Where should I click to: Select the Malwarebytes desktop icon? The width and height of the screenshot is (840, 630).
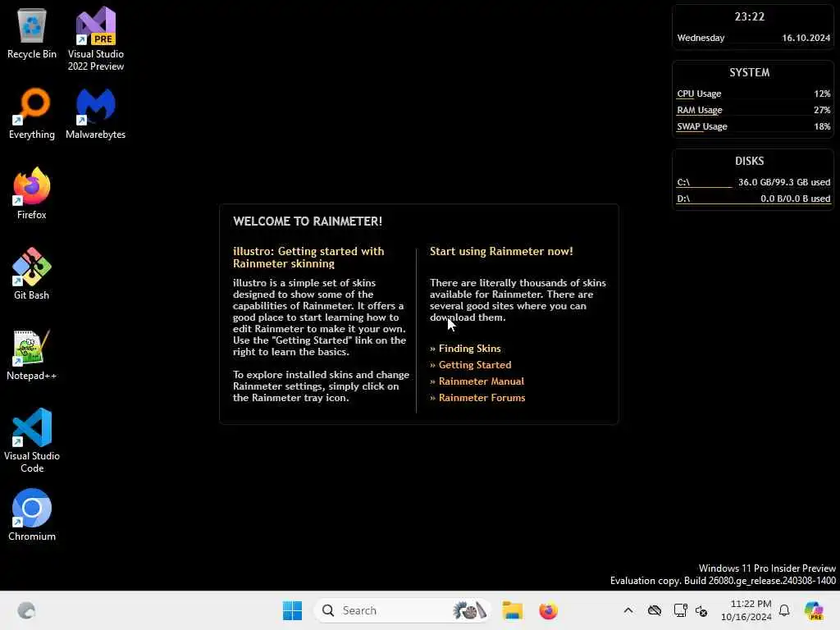pyautogui.click(x=95, y=113)
